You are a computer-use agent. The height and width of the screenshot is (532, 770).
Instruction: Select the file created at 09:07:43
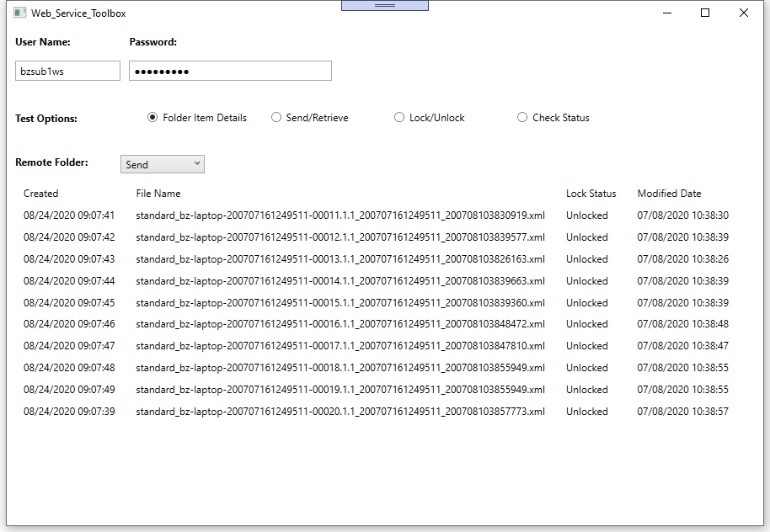click(340, 259)
